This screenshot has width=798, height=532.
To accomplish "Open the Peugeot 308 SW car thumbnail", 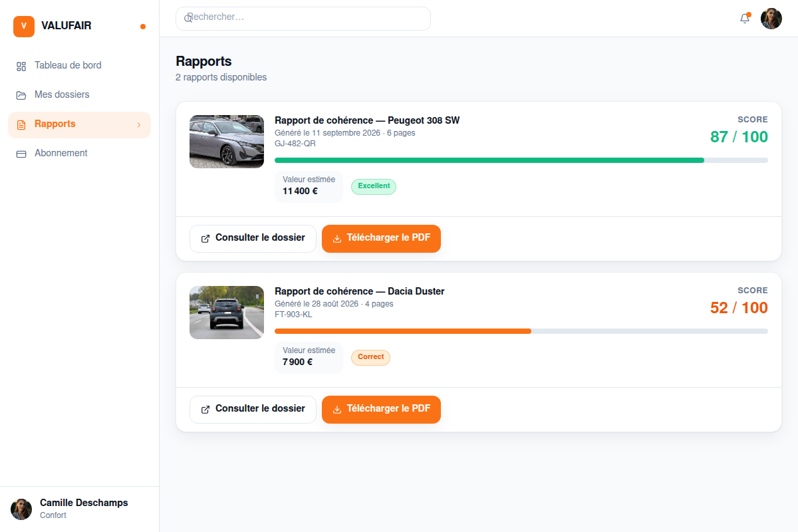I will [x=227, y=142].
